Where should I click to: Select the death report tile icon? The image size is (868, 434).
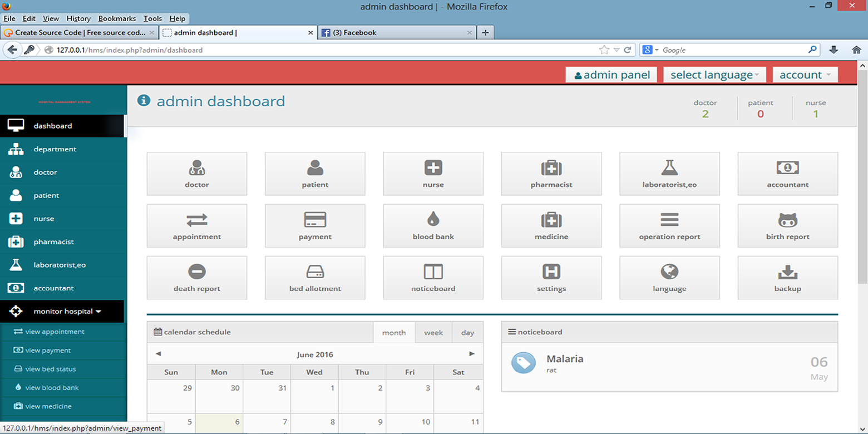[x=197, y=272]
